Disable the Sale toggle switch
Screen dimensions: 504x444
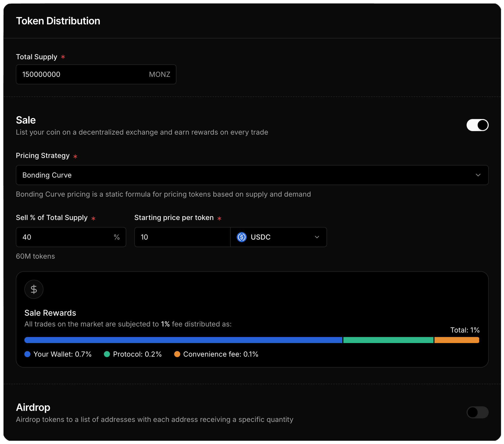click(x=477, y=125)
